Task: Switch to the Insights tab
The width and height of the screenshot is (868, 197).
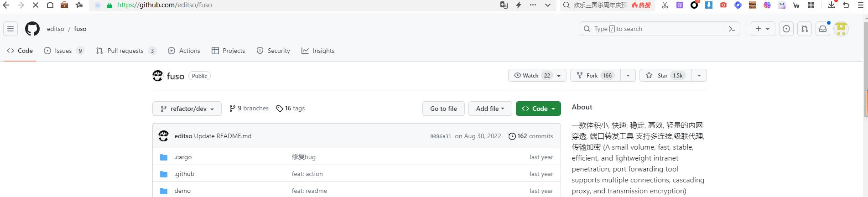Action: [318, 51]
